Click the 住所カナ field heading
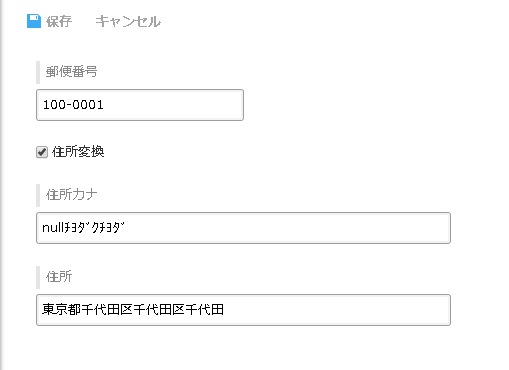Screen dimensions: 509x370 71,195
